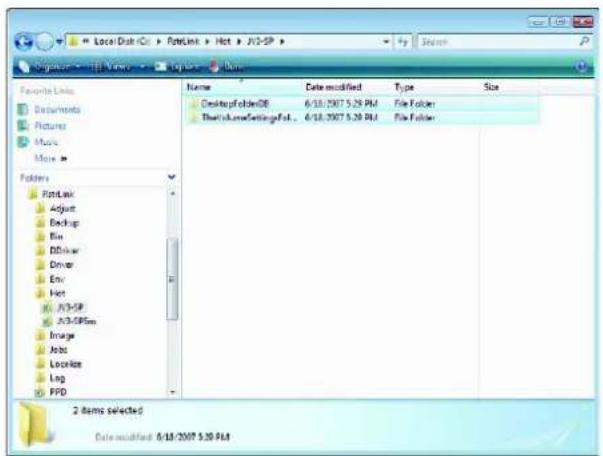The width and height of the screenshot is (603, 456).
Task: Select Local Disk (C:) in breadcrumb
Action: click(122, 41)
